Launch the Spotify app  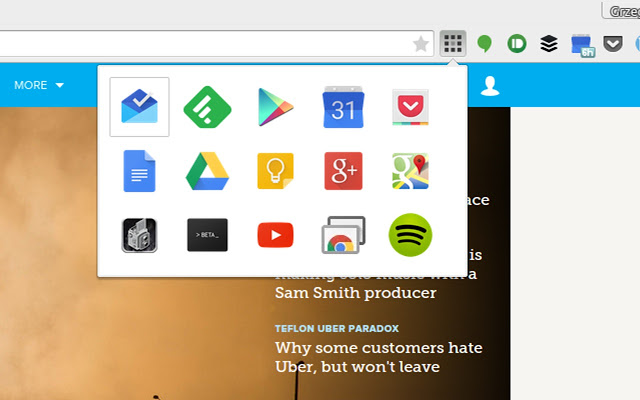[410, 235]
